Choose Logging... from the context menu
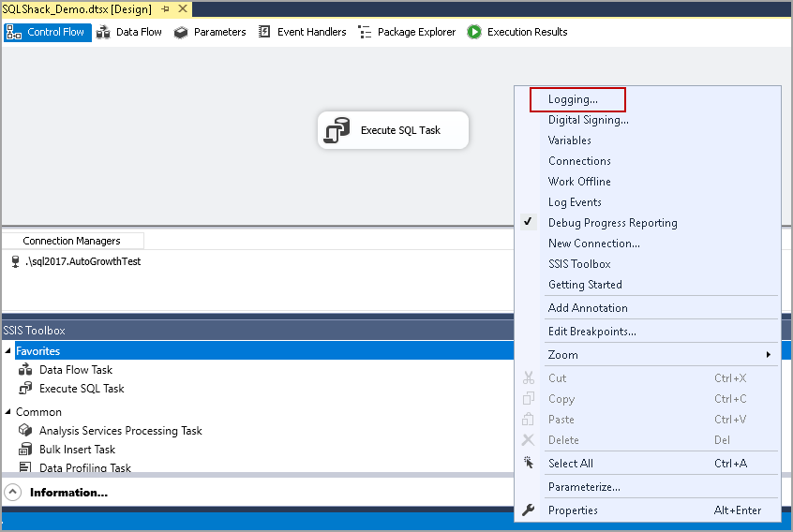Screen dimensions: 793x532 click(573, 99)
